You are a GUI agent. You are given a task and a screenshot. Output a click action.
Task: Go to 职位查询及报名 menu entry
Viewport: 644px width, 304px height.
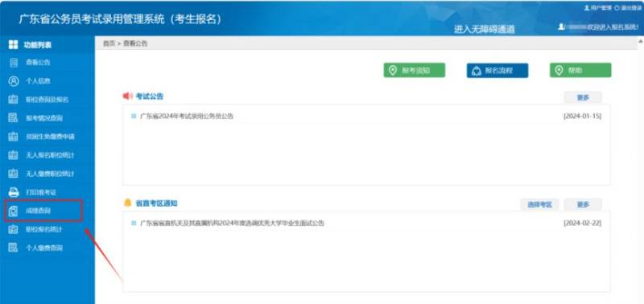47,100
